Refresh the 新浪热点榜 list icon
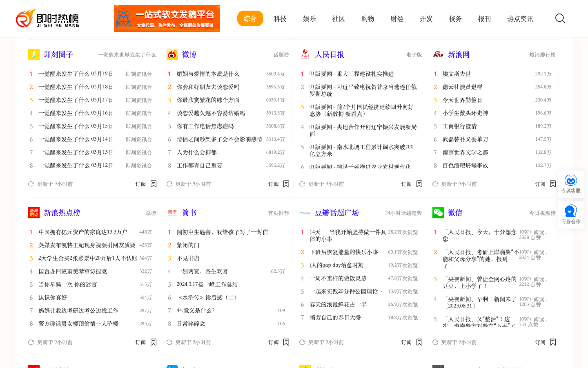This screenshot has height=368, width=588. coord(31,342)
